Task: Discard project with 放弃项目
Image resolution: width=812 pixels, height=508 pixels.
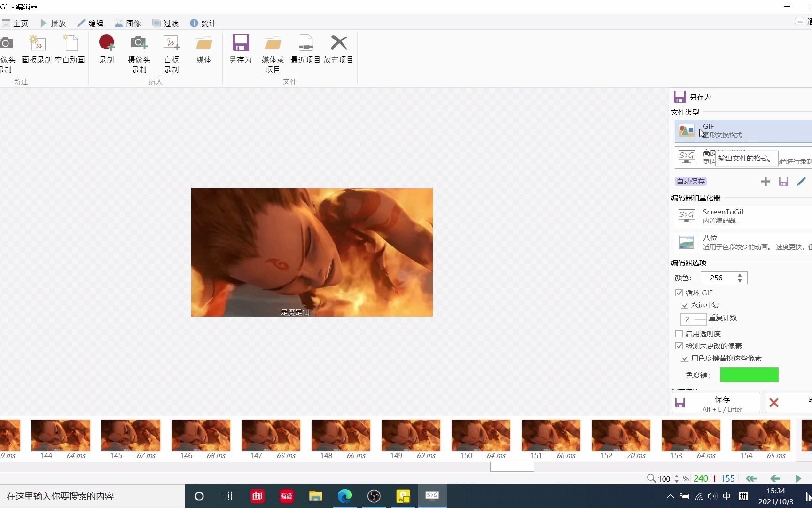Action: (338, 49)
